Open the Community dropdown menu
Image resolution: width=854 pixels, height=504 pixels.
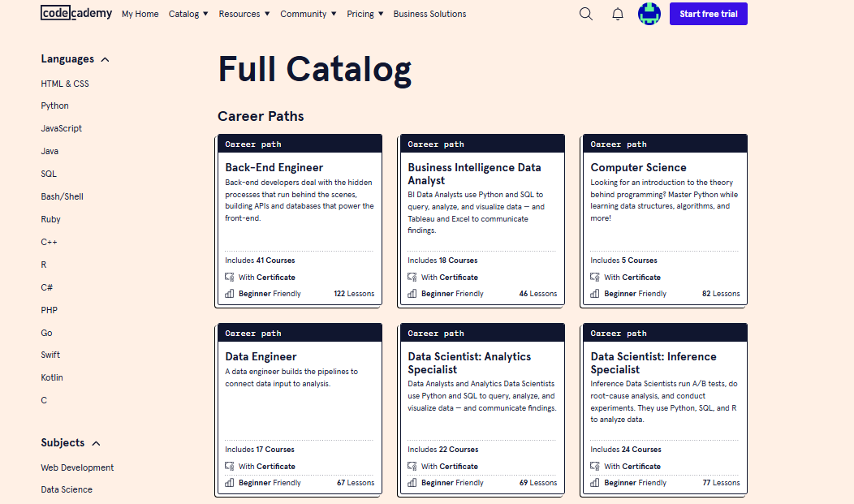[308, 14]
